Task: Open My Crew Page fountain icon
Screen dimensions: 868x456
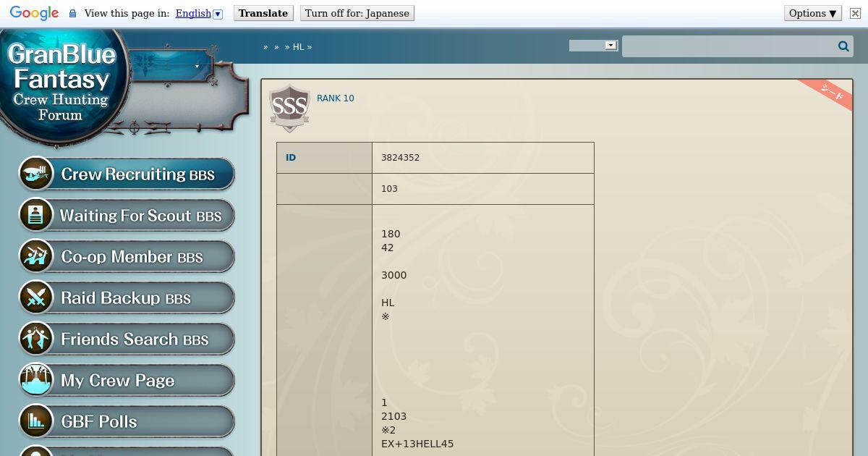Action: 36,381
